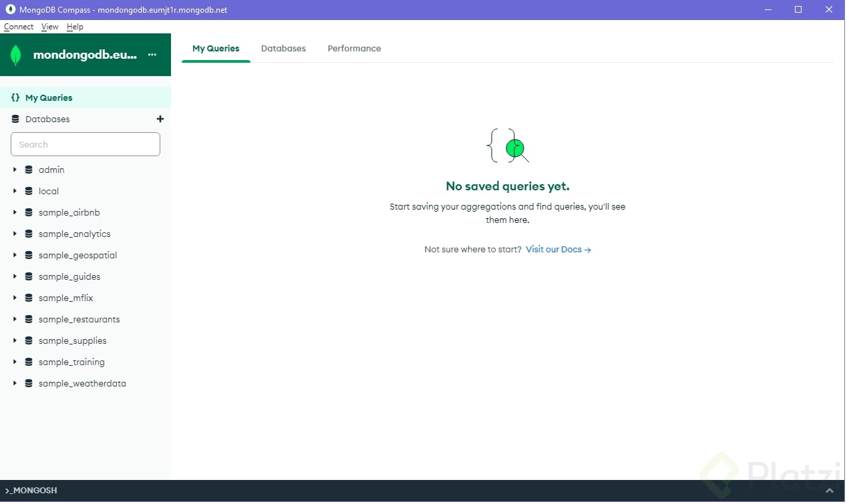The width and height of the screenshot is (849, 504).
Task: Minimize the Compass window
Action: 768,9
